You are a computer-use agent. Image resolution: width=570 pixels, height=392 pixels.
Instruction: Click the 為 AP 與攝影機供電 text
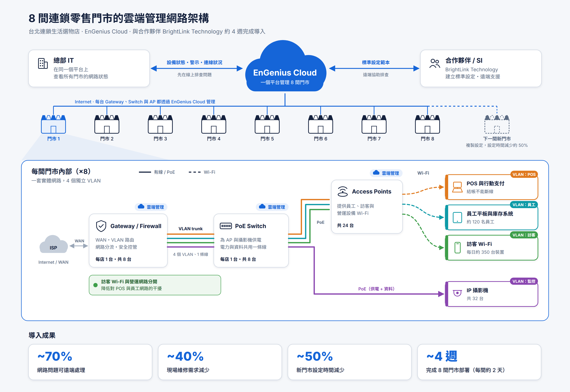point(241,240)
